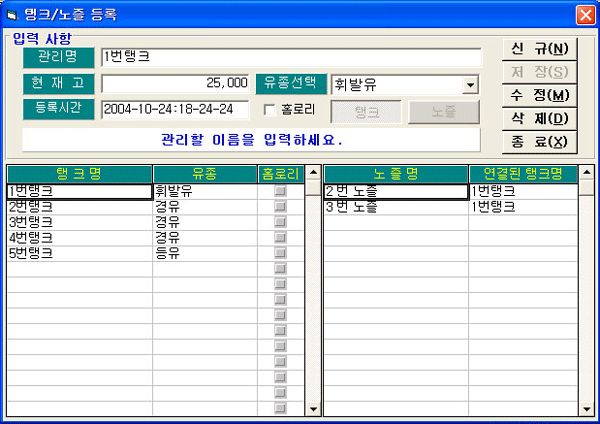The image size is (600, 424).
Task: Click the 경유 cell for 3번탱크
Action: click(205, 223)
